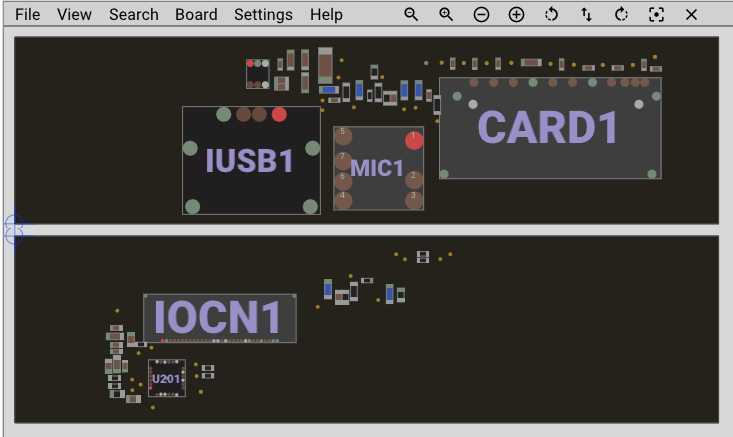733x437 pixels.
Task: Open the Board menu
Action: [196, 15]
